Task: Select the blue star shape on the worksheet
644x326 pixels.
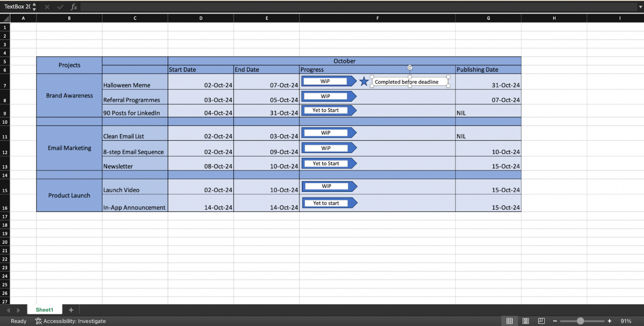Action: (364, 81)
